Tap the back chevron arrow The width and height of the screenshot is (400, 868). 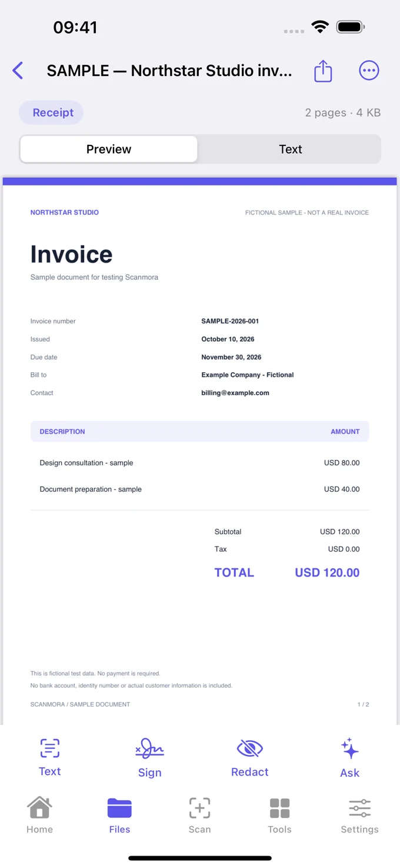[x=18, y=71]
